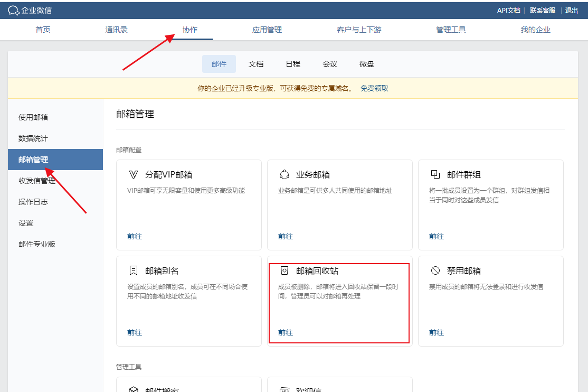Switch to the 应用管理 tab
The image size is (588, 392).
(x=267, y=30)
